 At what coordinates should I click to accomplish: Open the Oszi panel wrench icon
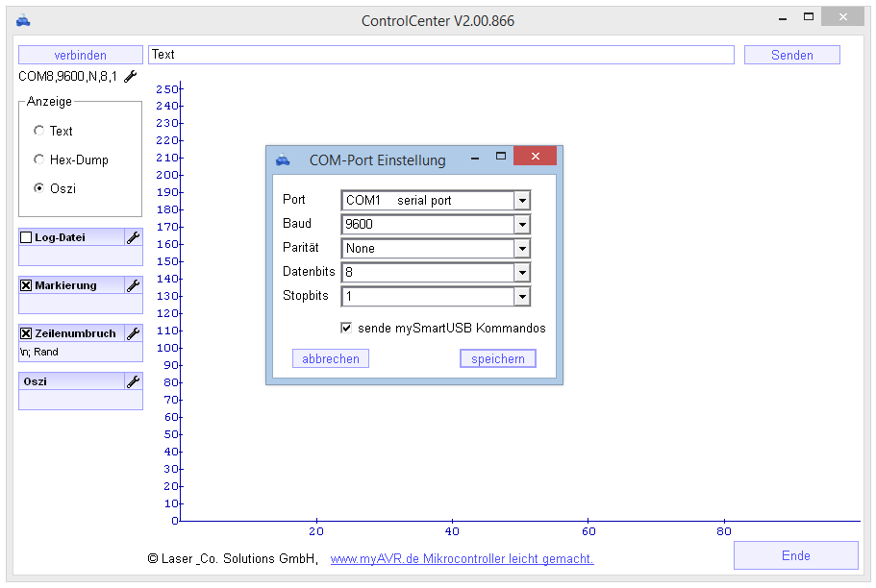pyautogui.click(x=133, y=381)
